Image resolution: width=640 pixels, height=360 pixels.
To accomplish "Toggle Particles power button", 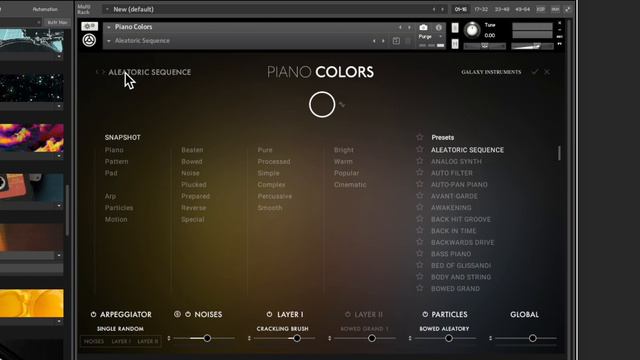I will click(x=425, y=314).
